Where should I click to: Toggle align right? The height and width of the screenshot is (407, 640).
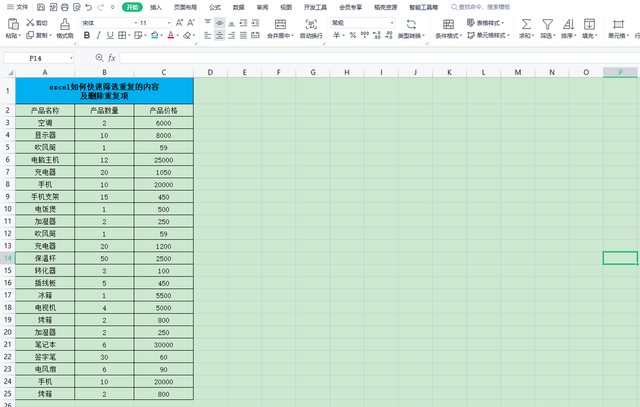click(231, 36)
